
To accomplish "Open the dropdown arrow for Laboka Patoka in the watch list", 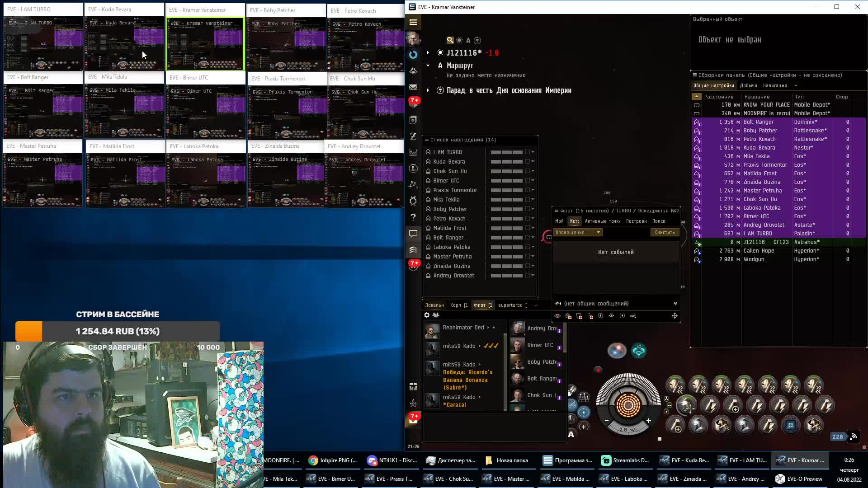I will (533, 247).
